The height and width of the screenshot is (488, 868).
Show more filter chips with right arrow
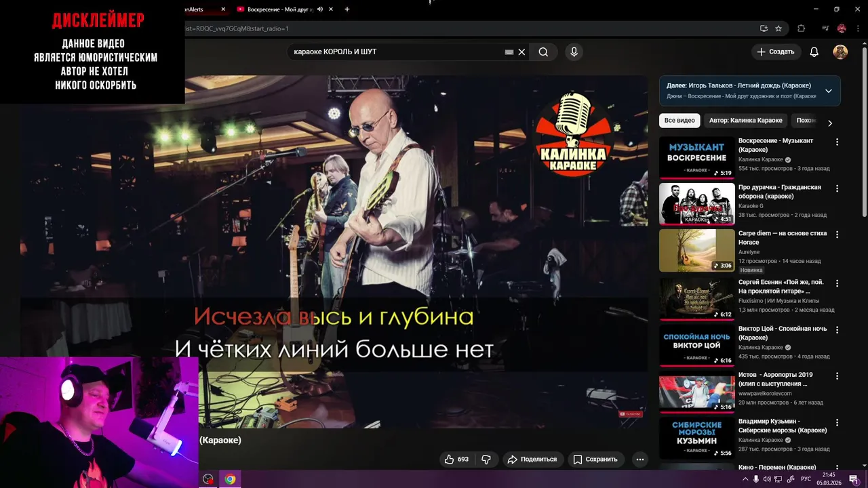click(829, 123)
